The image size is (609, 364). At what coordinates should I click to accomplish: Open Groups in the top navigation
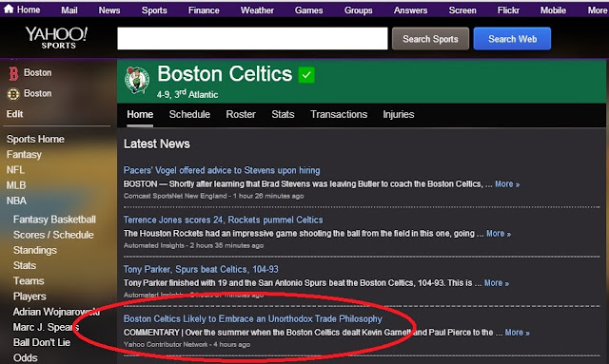tap(358, 10)
